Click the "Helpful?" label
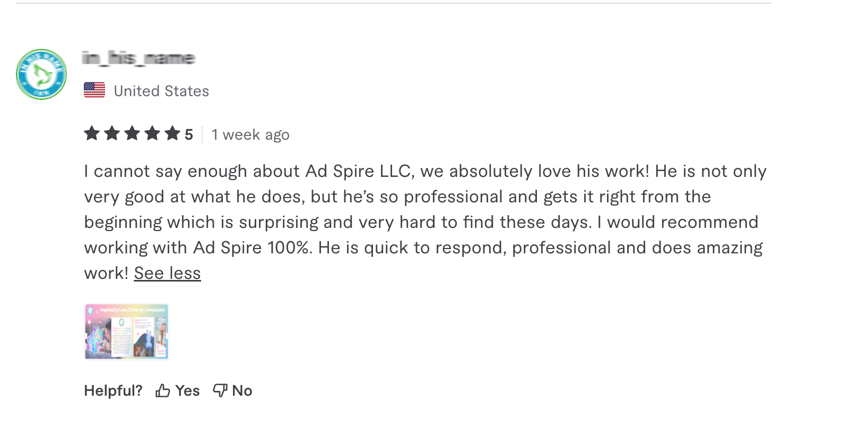Screen dimensions: 868x426 click(113, 391)
